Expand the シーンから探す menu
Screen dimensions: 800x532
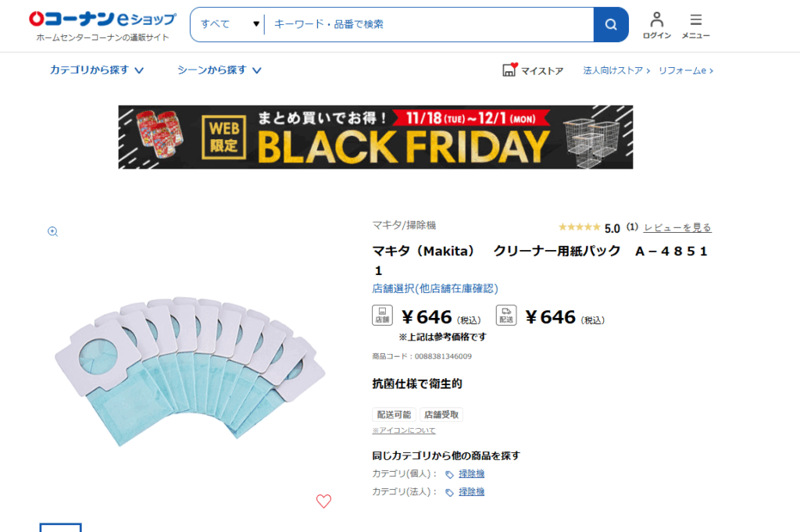coord(220,70)
